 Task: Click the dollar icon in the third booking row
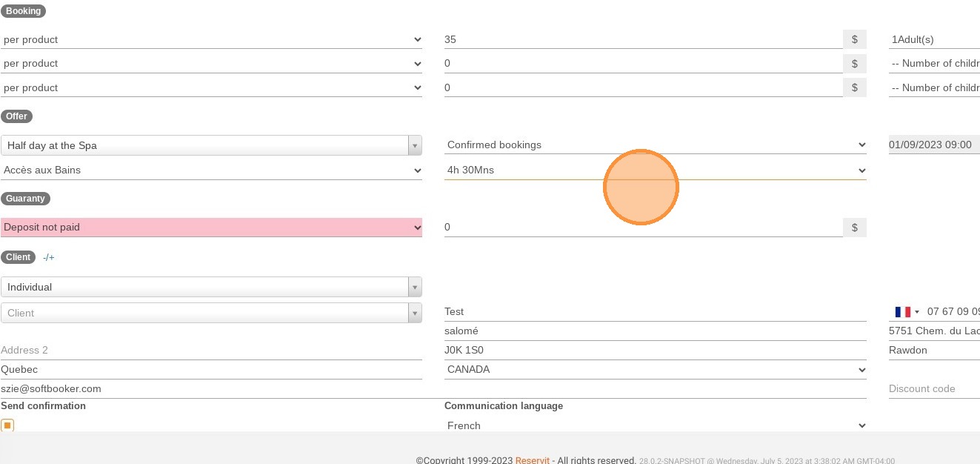(855, 87)
